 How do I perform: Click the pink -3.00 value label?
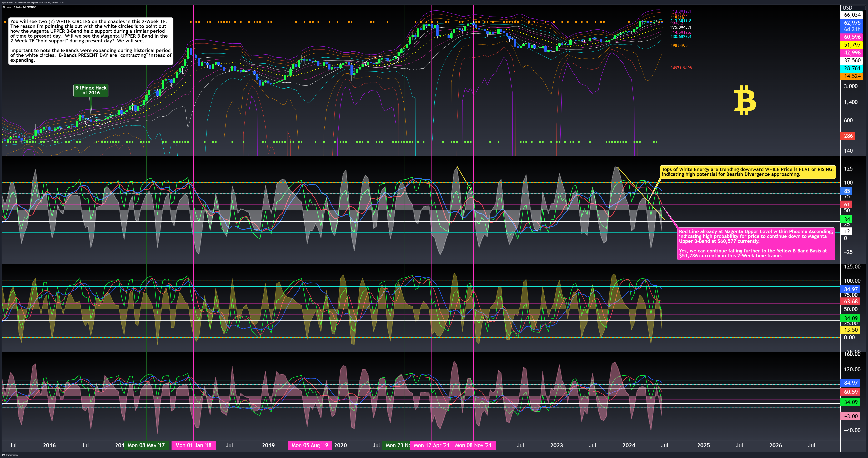click(850, 416)
